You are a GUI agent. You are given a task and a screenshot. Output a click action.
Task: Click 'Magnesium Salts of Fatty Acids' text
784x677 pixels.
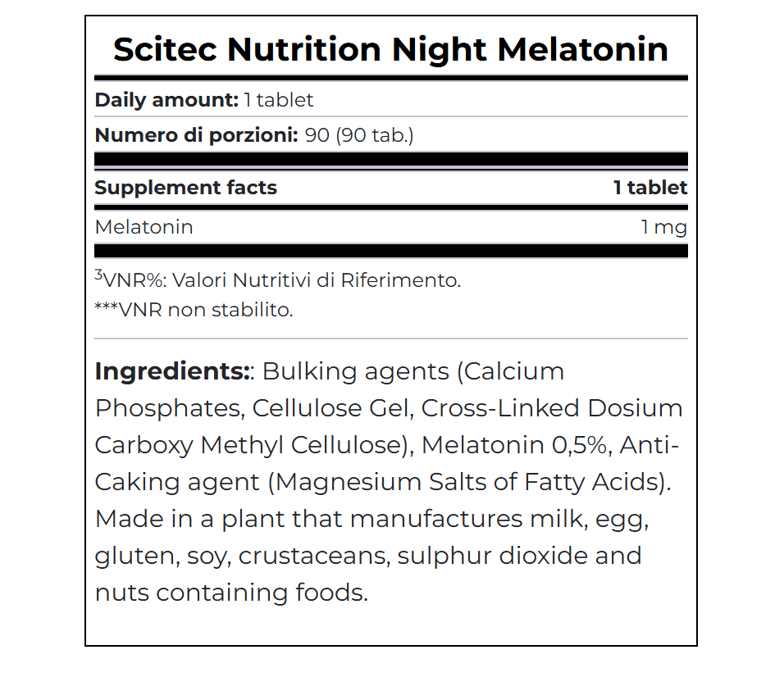(x=469, y=482)
